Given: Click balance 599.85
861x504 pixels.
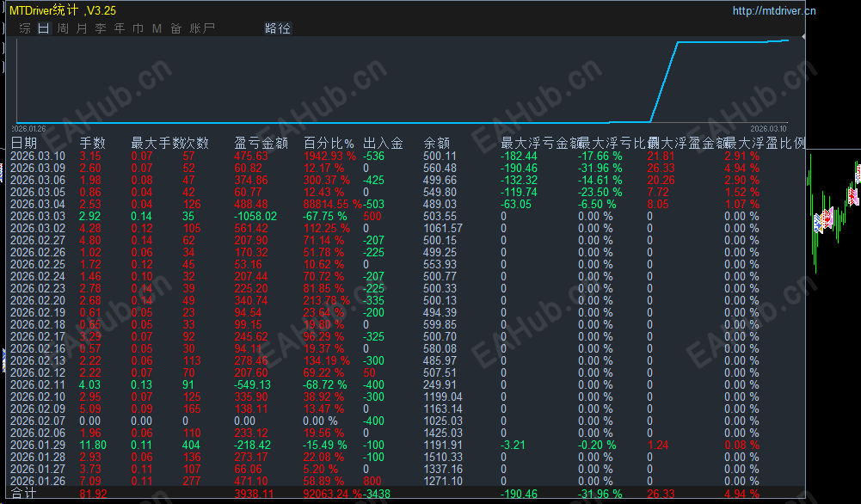Looking at the screenshot, I should [x=440, y=324].
